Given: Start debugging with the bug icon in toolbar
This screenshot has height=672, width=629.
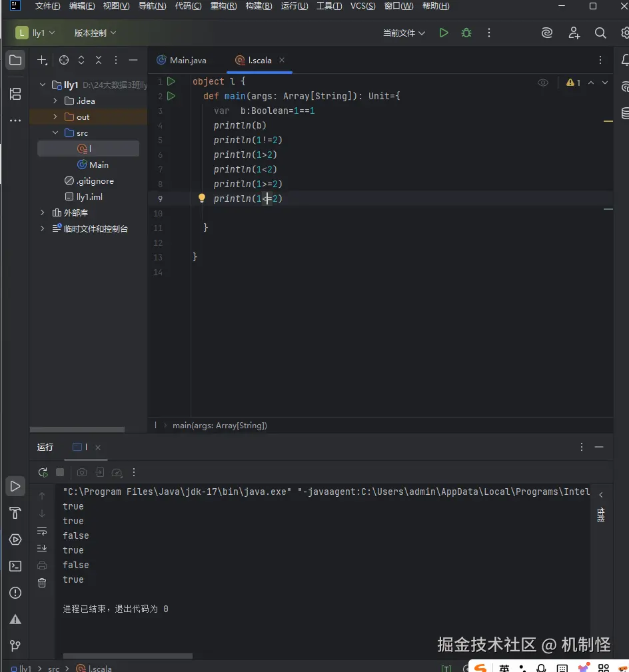Looking at the screenshot, I should (x=466, y=32).
